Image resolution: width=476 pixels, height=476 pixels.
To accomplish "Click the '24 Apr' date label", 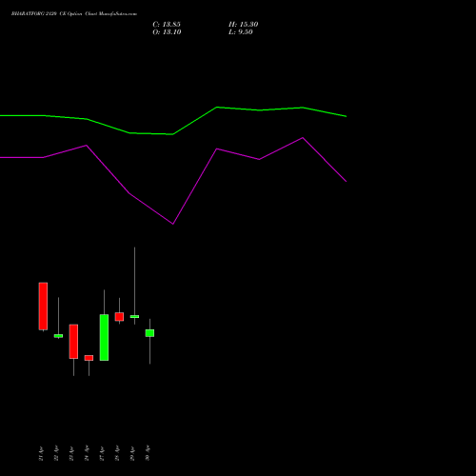I will 87,453.
